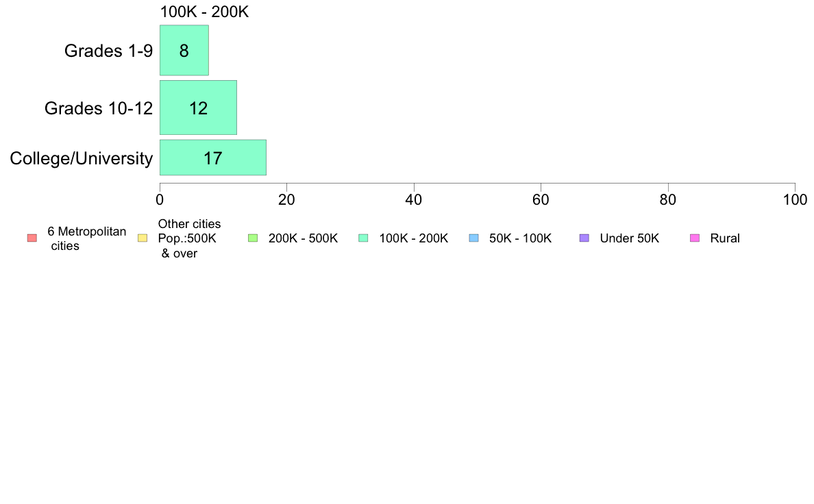The width and height of the screenshot is (814, 504).
Task: Click the purple Under 50K legend swatch
Action: coord(584,238)
